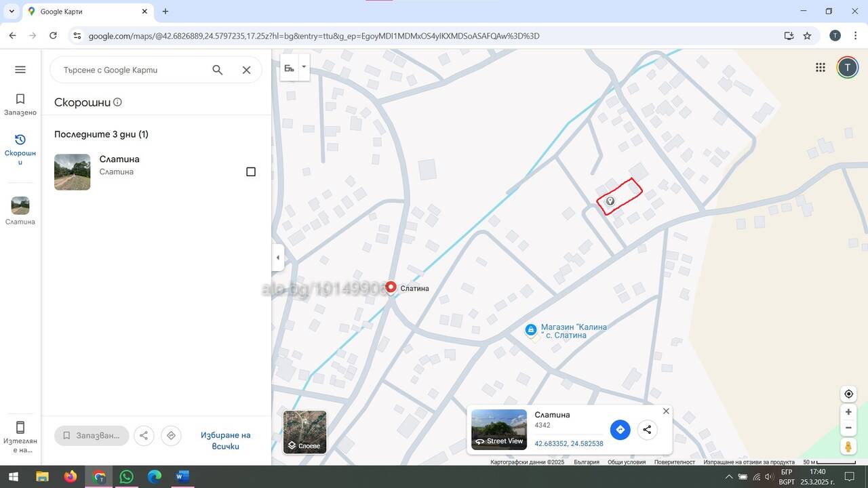Screen dimensions: 868x488
Task: Close the Google Карти tab
Action: click(x=144, y=12)
